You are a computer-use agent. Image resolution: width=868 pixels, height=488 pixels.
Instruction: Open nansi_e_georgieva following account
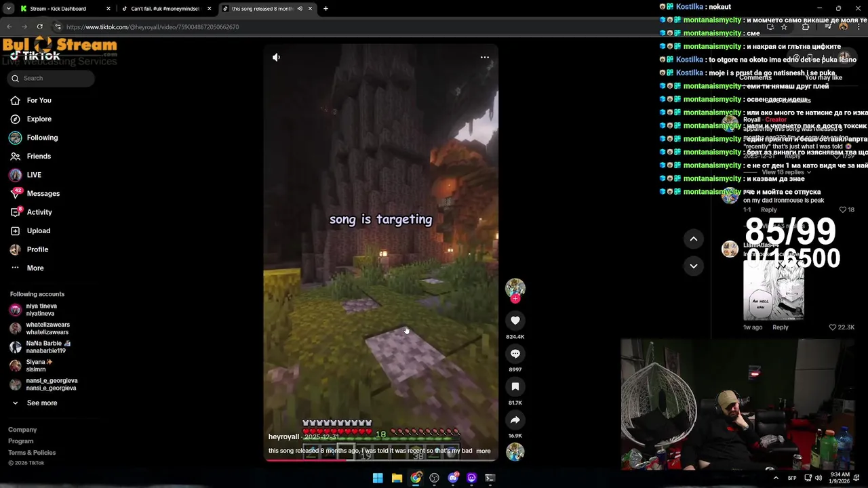pyautogui.click(x=52, y=384)
